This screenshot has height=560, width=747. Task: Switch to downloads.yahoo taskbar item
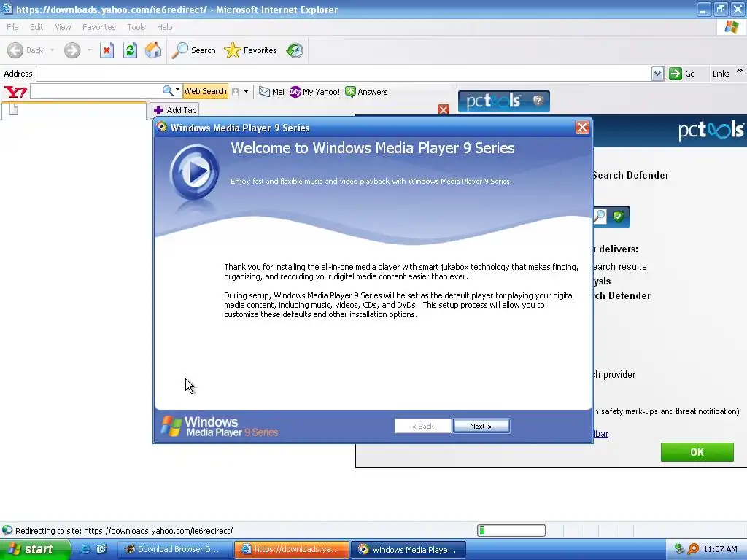(292, 549)
